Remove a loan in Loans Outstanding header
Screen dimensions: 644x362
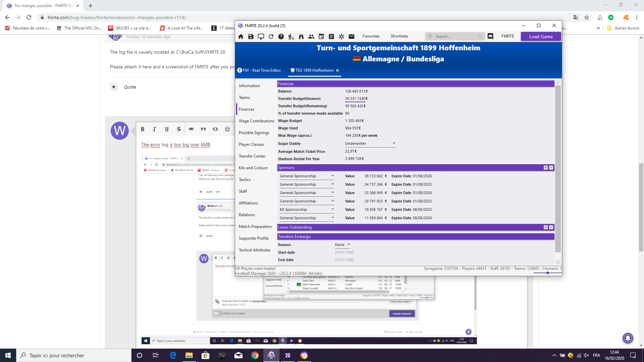(x=551, y=227)
